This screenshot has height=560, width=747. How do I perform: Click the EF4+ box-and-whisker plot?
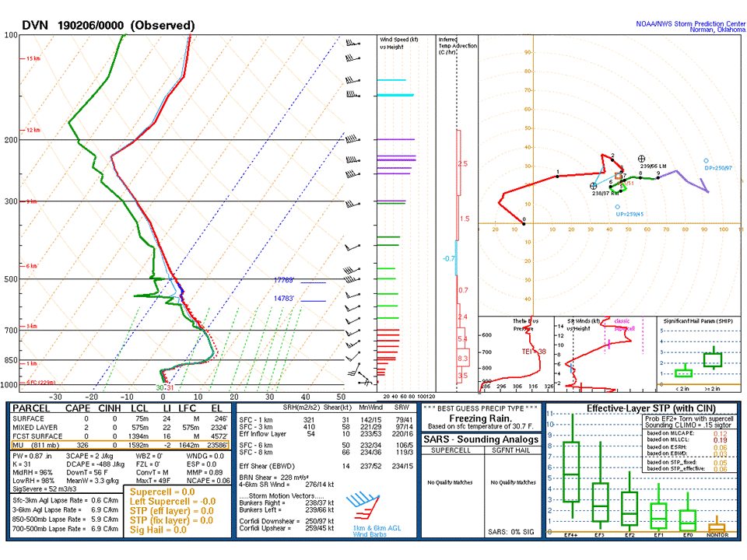coord(571,471)
